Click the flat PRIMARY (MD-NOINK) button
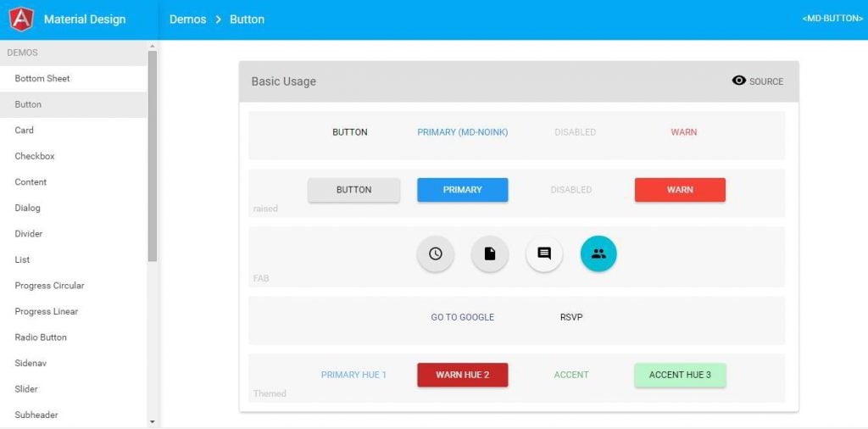 click(x=462, y=132)
